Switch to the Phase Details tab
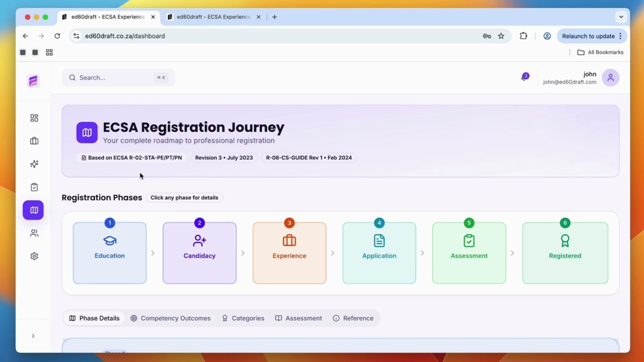Screen dimensions: 644x362 pyautogui.click(x=94, y=318)
